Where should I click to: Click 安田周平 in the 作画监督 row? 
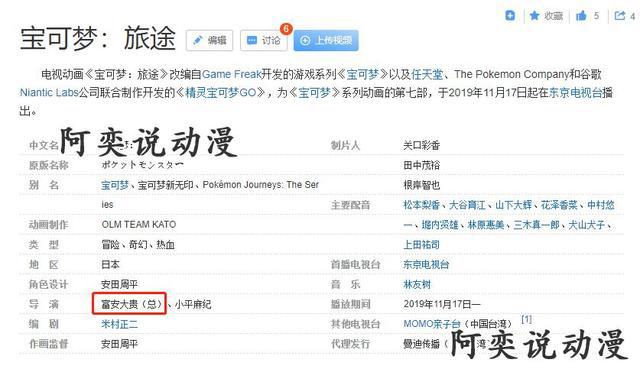tap(119, 344)
